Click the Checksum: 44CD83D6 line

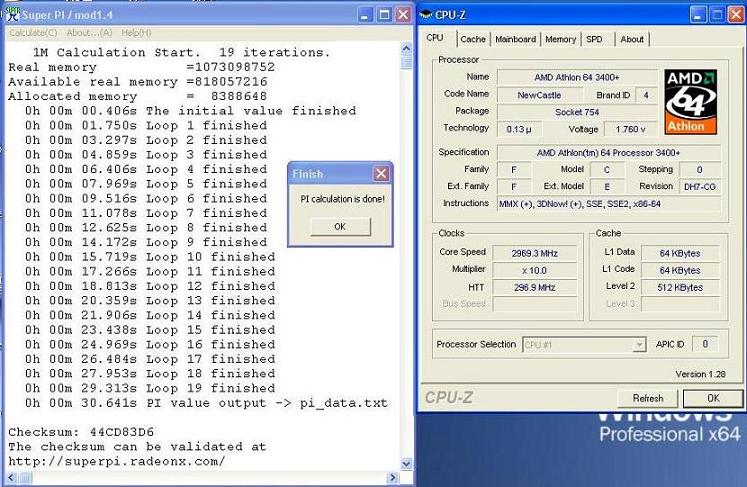coord(81,432)
